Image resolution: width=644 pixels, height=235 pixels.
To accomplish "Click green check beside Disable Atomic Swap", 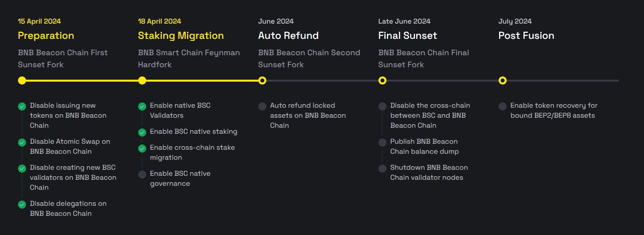I will pyautogui.click(x=22, y=142).
